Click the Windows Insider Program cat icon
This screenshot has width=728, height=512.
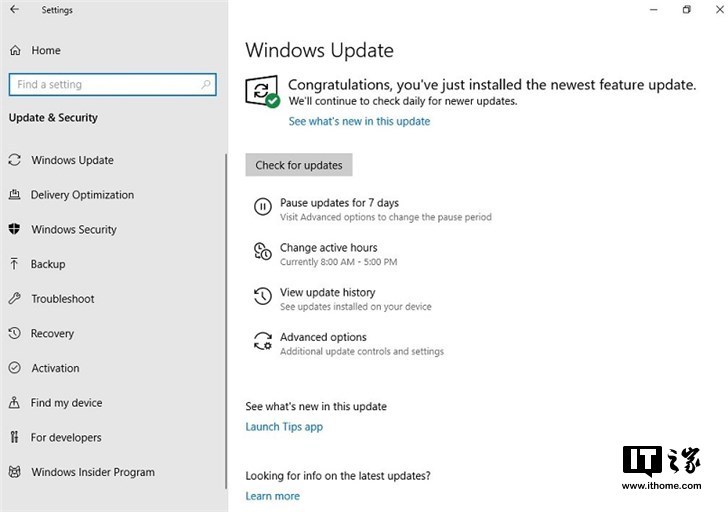14,472
